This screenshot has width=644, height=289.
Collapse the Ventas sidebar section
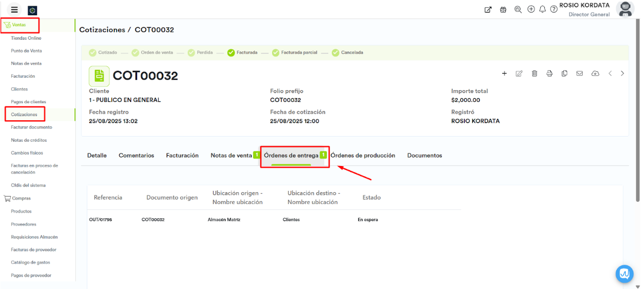click(19, 25)
